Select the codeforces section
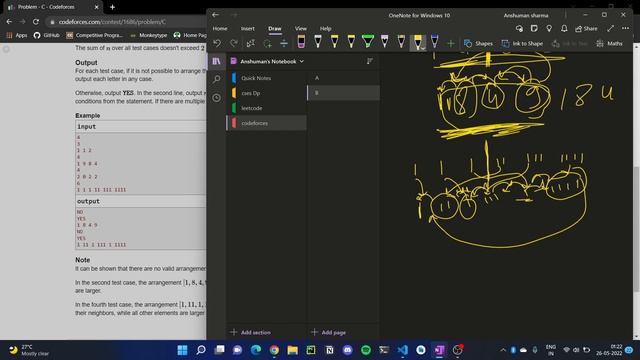Screen dimensions: 640x360 coord(267,123)
